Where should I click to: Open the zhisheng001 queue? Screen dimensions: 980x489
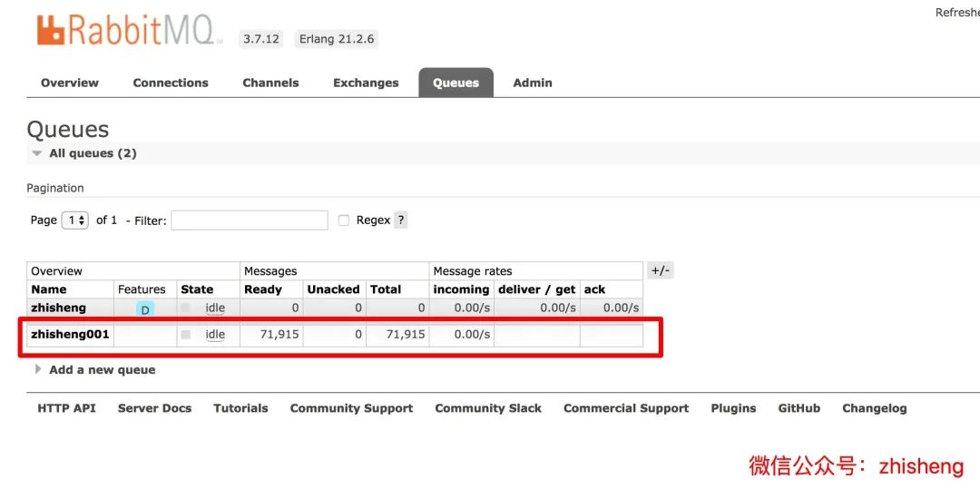(x=70, y=334)
